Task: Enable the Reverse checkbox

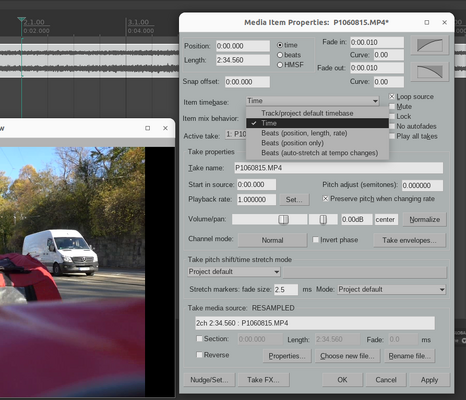Action: pyautogui.click(x=199, y=355)
